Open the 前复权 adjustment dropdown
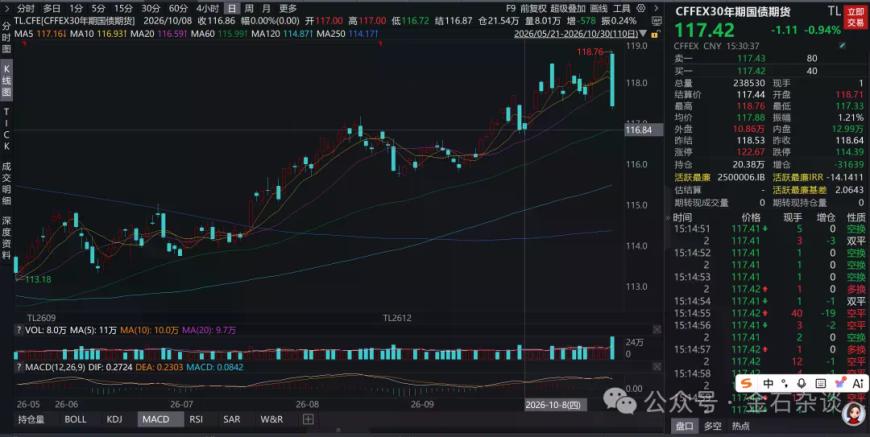Viewport: 870px width, 437px height. [534, 8]
